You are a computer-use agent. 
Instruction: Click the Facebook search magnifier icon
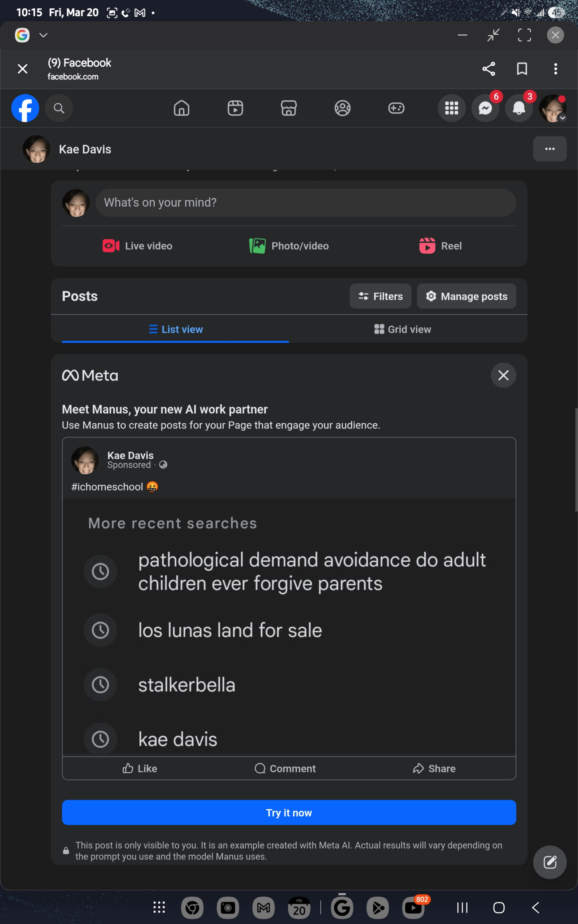59,108
